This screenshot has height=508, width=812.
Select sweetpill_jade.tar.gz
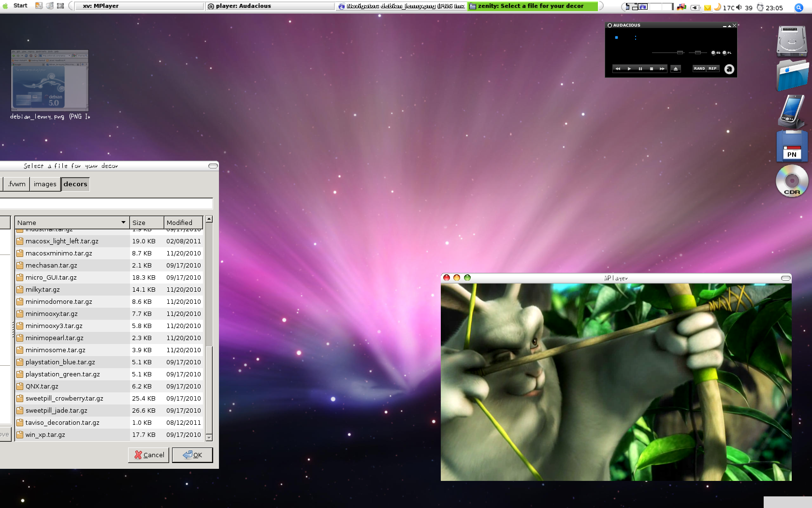[x=109, y=410]
